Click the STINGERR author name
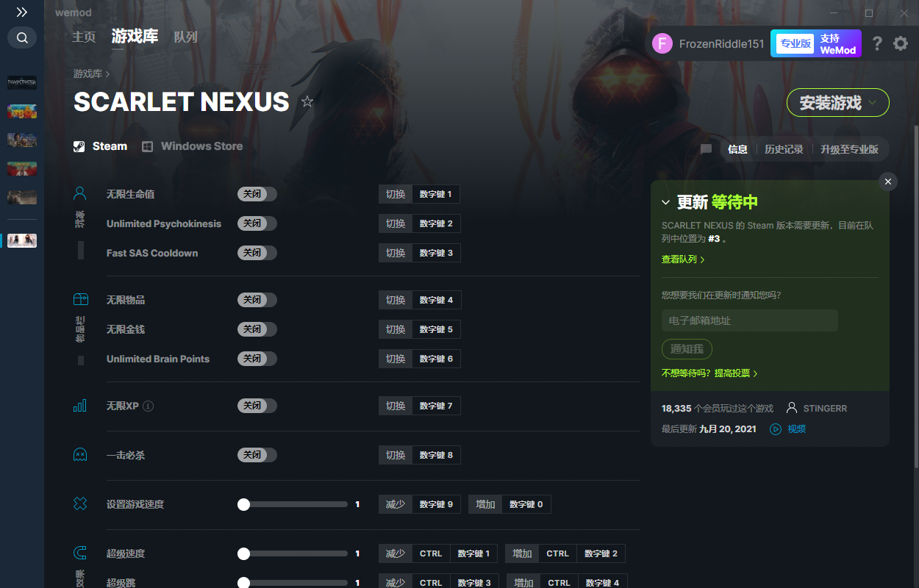Viewport: 919px width, 588px height. [x=825, y=408]
